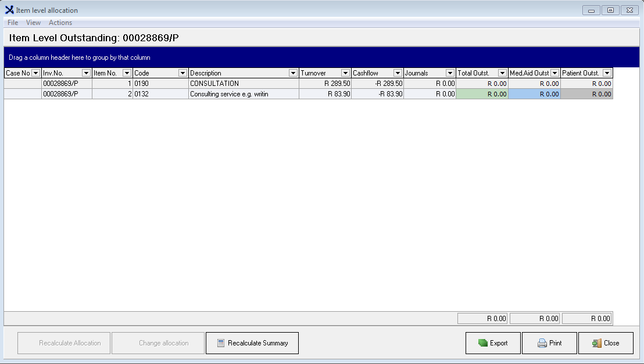Viewport: 644px width, 364px height.
Task: Select the blue Med.Aid Outst cell in row 2
Action: click(534, 94)
